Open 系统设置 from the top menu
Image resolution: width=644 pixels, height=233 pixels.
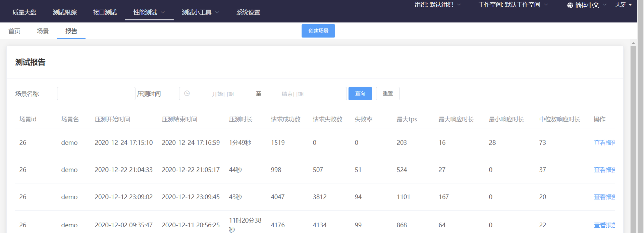pos(248,12)
